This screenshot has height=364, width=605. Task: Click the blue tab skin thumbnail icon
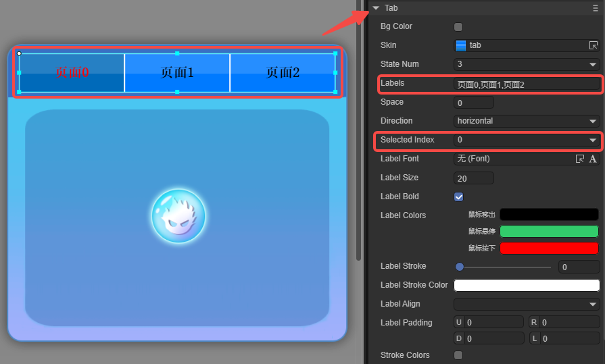[x=461, y=45]
